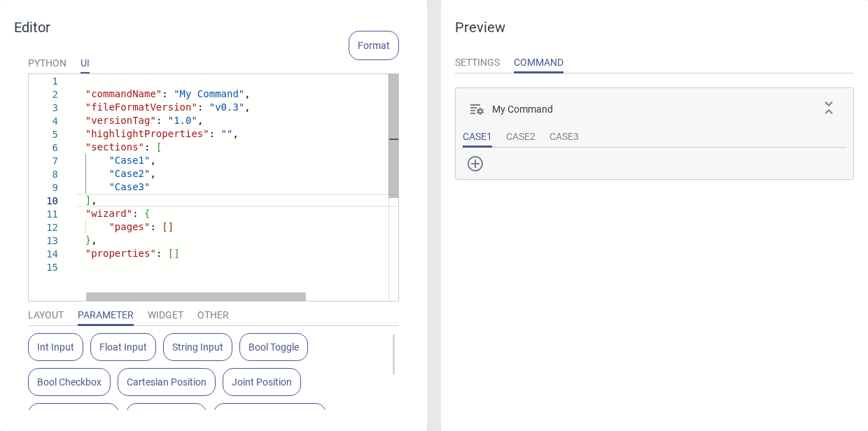Image resolution: width=868 pixels, height=431 pixels.
Task: Open the Layout components tab
Action: [x=45, y=315]
